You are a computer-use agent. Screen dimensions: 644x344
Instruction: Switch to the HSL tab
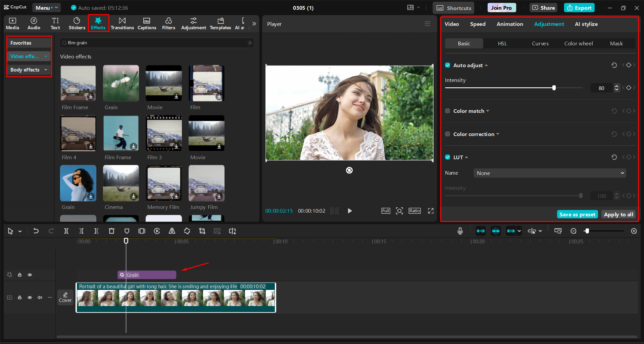(x=502, y=43)
